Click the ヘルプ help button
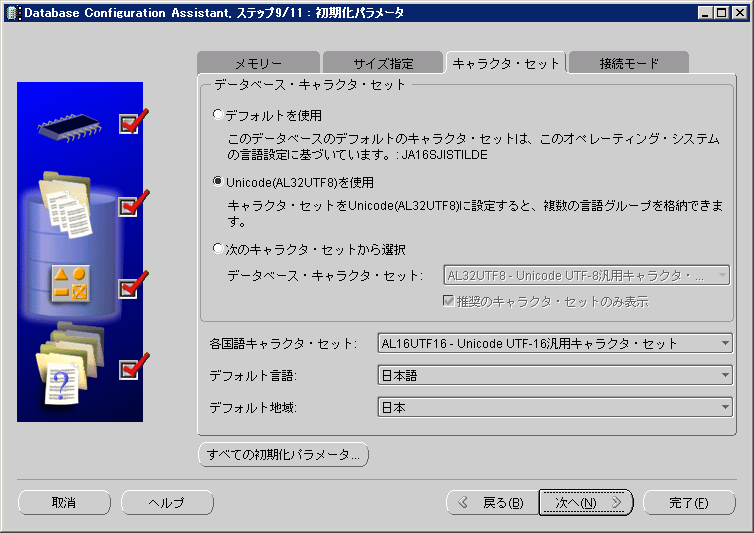The height and width of the screenshot is (533, 754). pos(167,503)
